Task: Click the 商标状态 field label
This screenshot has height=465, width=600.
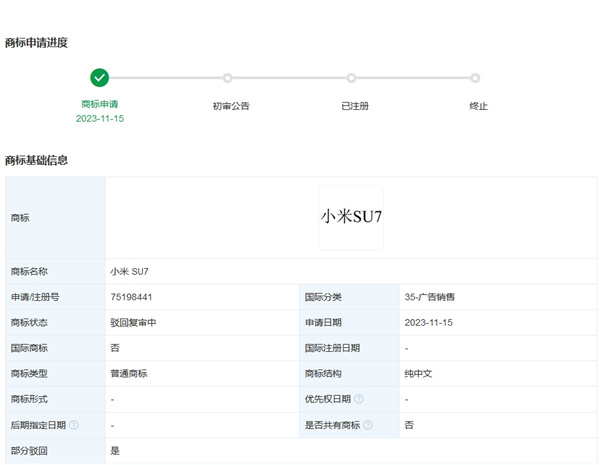Action: pos(29,323)
